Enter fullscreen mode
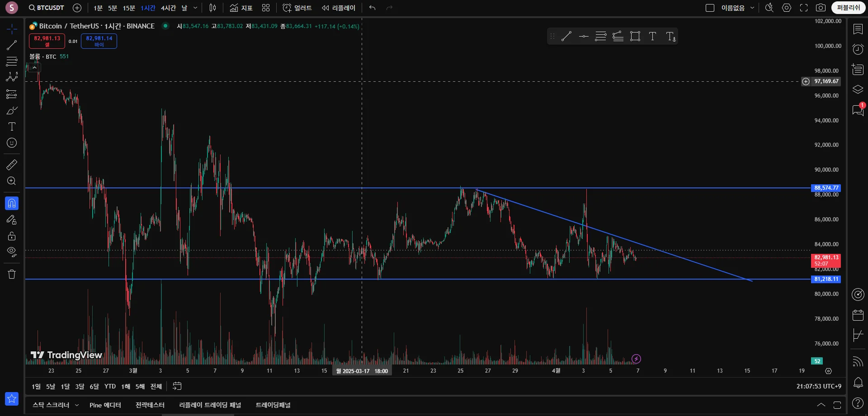The width and height of the screenshot is (868, 416). (804, 8)
